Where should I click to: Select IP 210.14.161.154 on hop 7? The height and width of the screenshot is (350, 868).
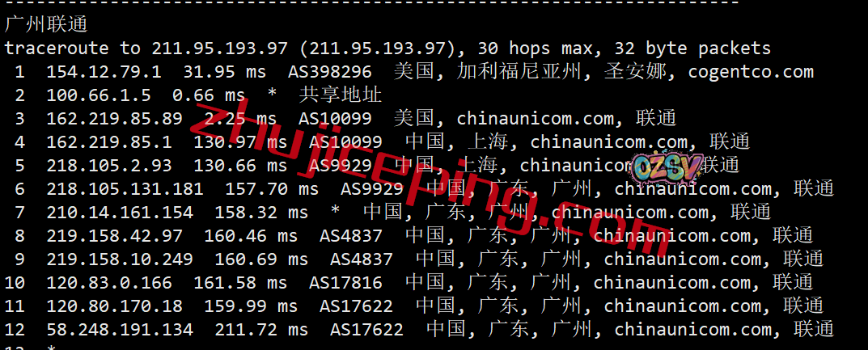coord(120,213)
